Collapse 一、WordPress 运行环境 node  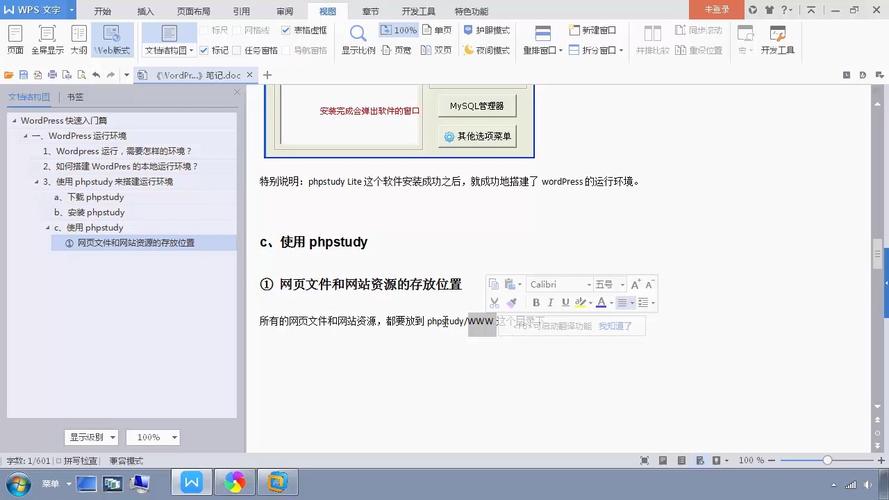[26, 136]
